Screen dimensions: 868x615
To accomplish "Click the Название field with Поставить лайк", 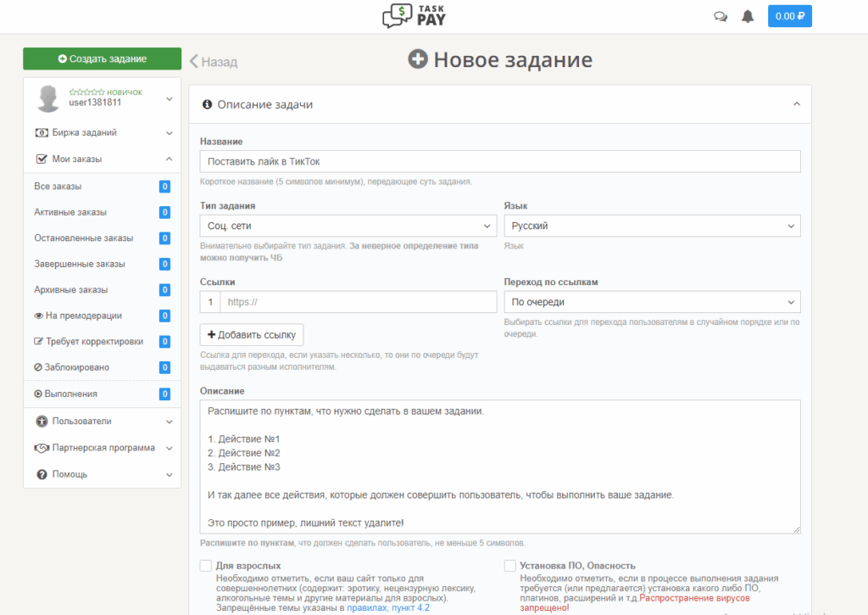I will pos(500,162).
